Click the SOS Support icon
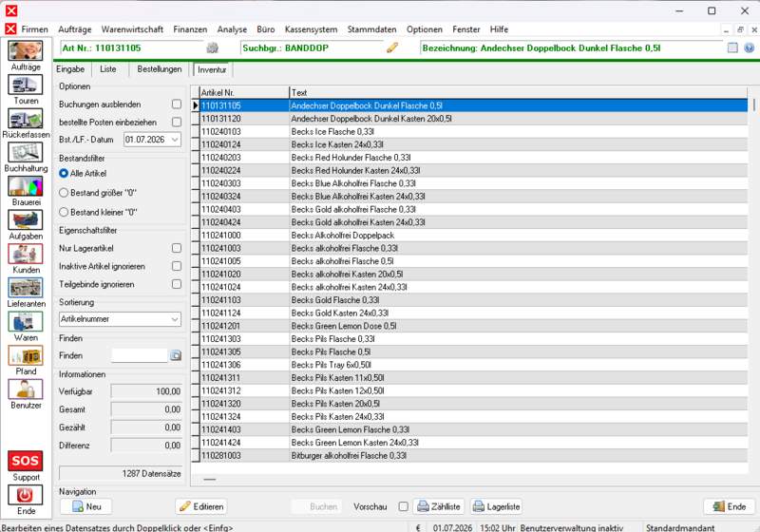Viewport: 760px width, 532px height. tap(26, 461)
